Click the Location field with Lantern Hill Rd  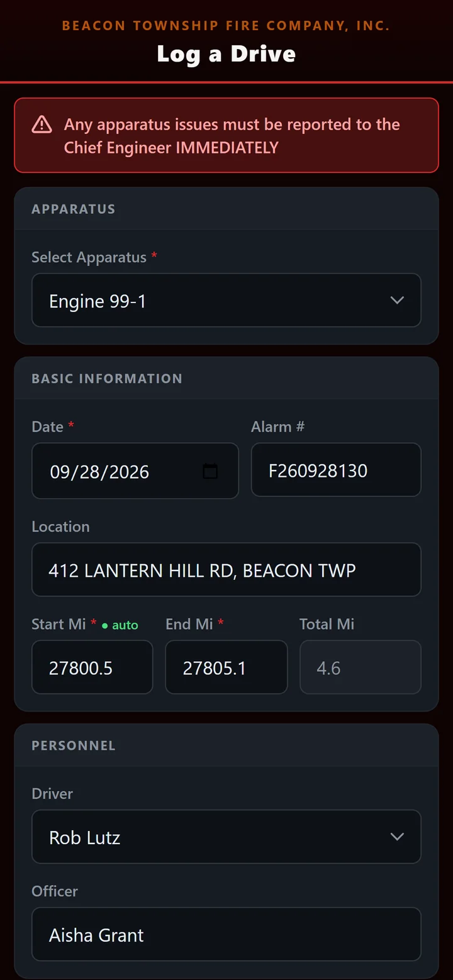[x=226, y=570]
